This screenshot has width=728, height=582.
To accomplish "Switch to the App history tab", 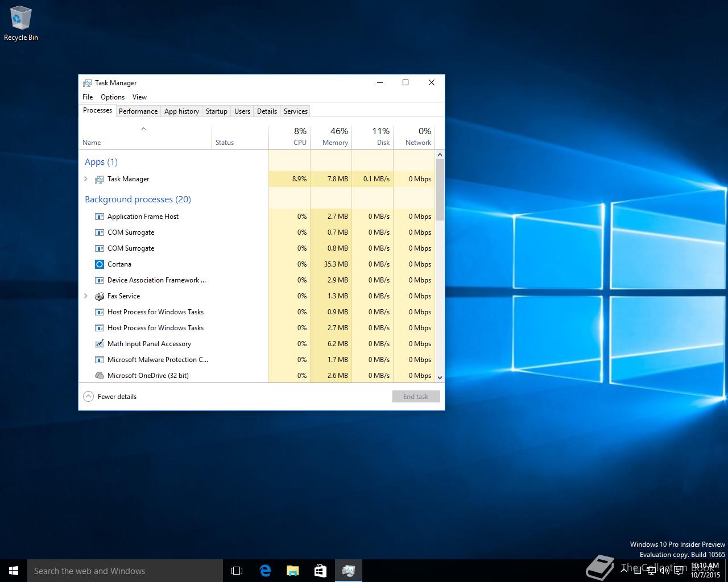I will click(x=181, y=111).
